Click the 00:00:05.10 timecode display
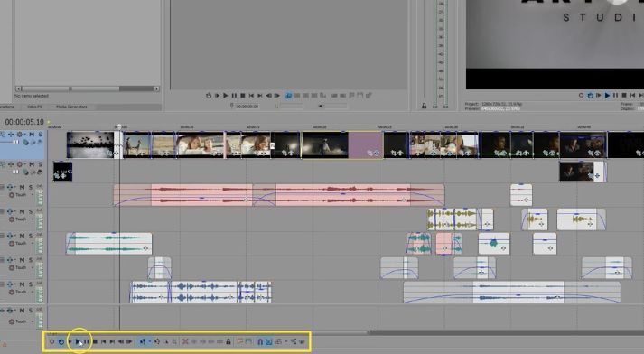 click(24, 122)
